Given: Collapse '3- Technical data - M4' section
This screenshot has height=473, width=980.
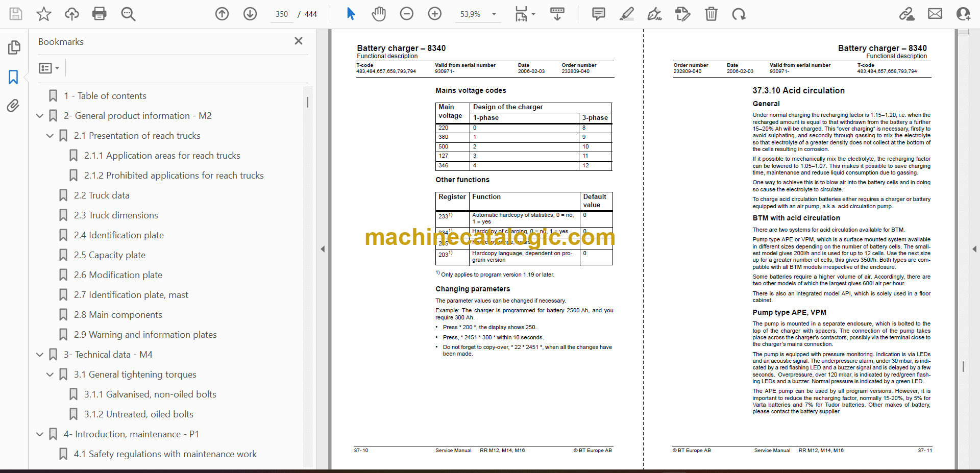Looking at the screenshot, I should click(40, 355).
